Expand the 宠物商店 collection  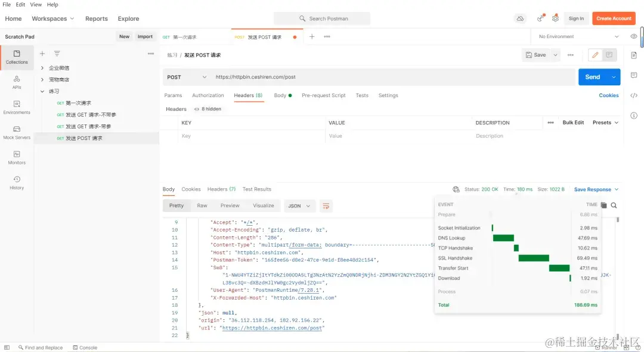[x=42, y=80]
